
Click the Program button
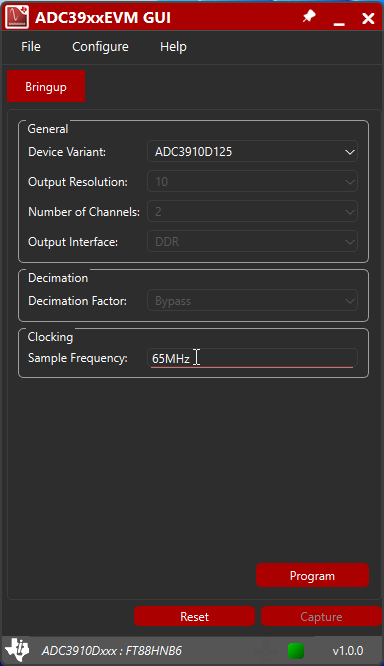312,576
